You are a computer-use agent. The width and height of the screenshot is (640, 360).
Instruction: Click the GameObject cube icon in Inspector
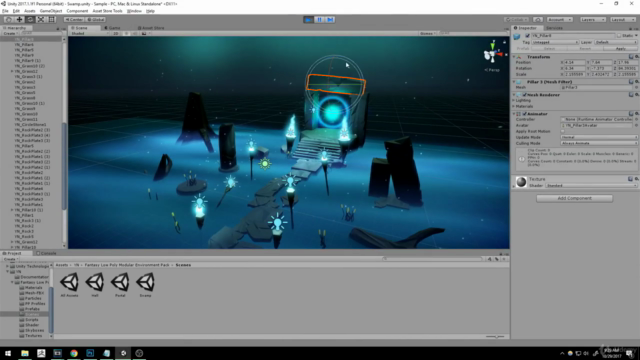(517, 36)
